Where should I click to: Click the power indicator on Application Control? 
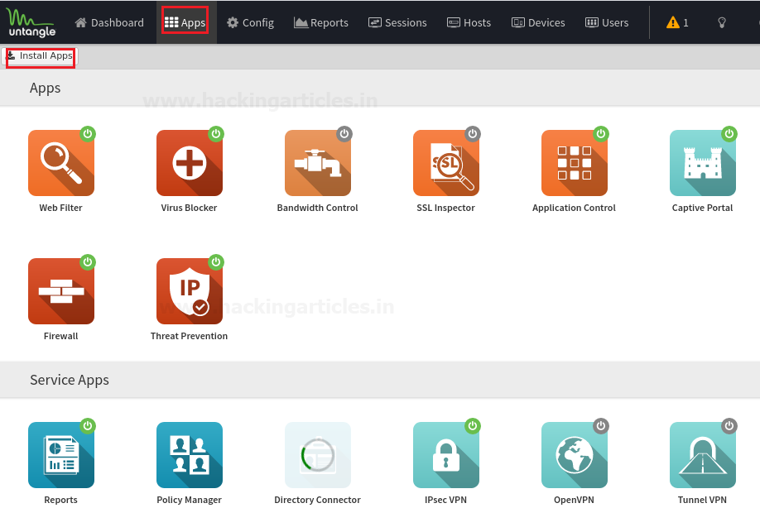601,134
